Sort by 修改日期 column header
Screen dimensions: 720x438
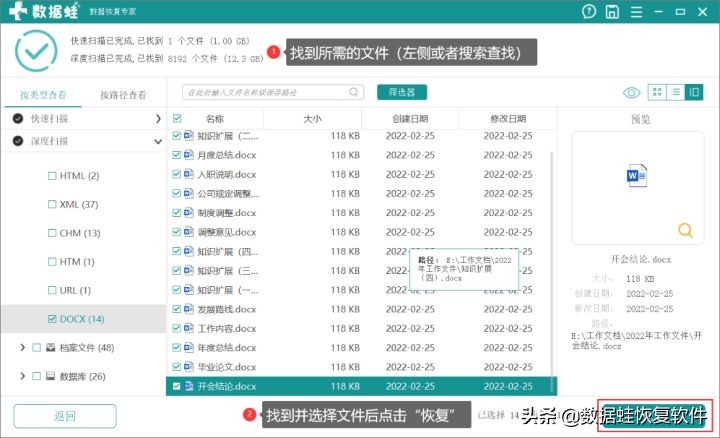coord(508,119)
